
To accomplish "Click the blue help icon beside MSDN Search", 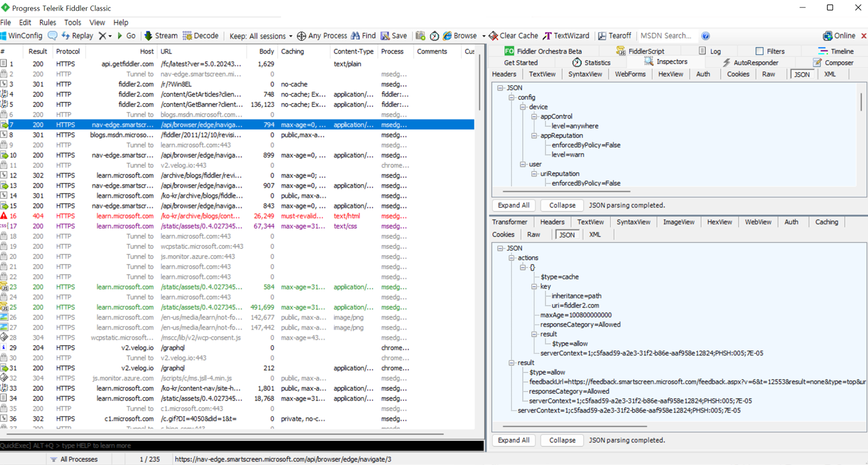I will coord(705,36).
